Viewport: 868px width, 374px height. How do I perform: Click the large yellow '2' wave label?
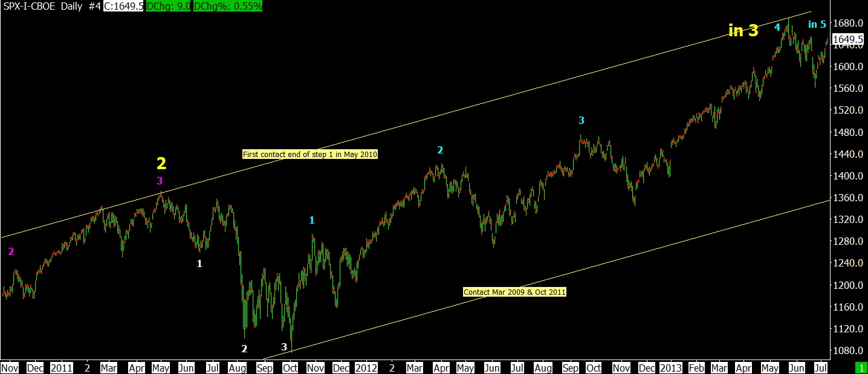(x=161, y=163)
